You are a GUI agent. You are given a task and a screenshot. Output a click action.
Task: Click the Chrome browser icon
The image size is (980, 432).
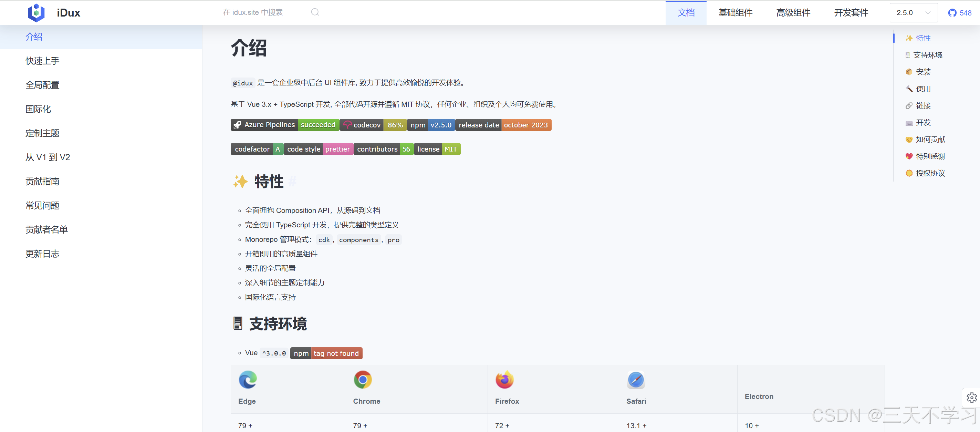coord(363,379)
